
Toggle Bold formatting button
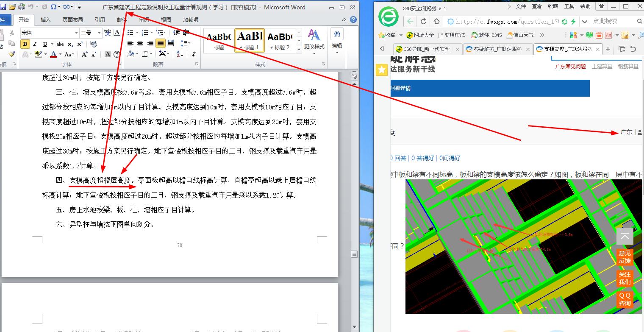click(x=25, y=44)
